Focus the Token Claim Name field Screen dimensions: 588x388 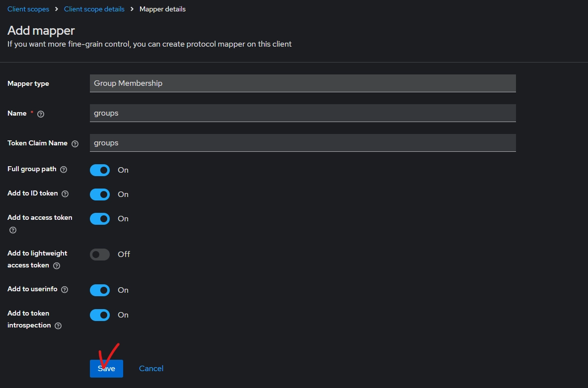tap(302, 143)
